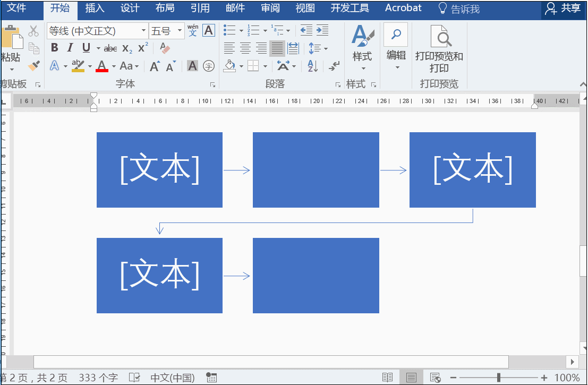This screenshot has height=385, width=588.
Task: Apply character border A icon
Action: pyautogui.click(x=209, y=30)
